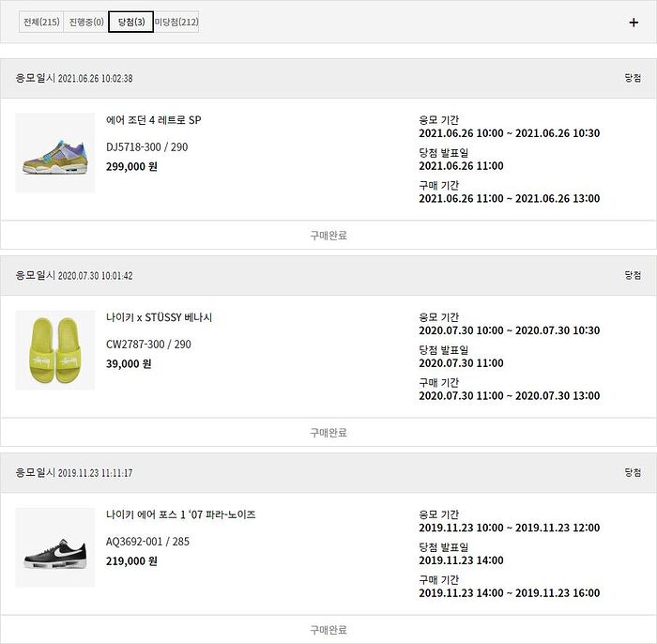
Task: Open the 나이키 x STÜSSY 베나시 product link
Action: click(160, 317)
